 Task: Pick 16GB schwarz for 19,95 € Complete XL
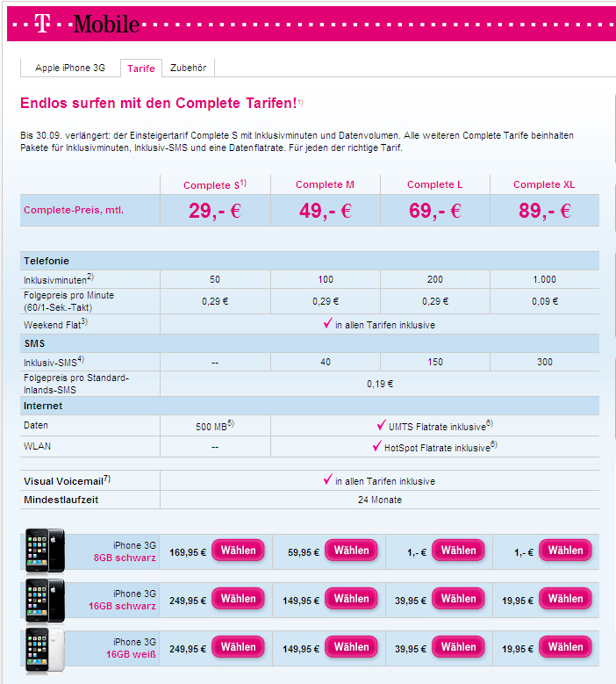pos(565,599)
